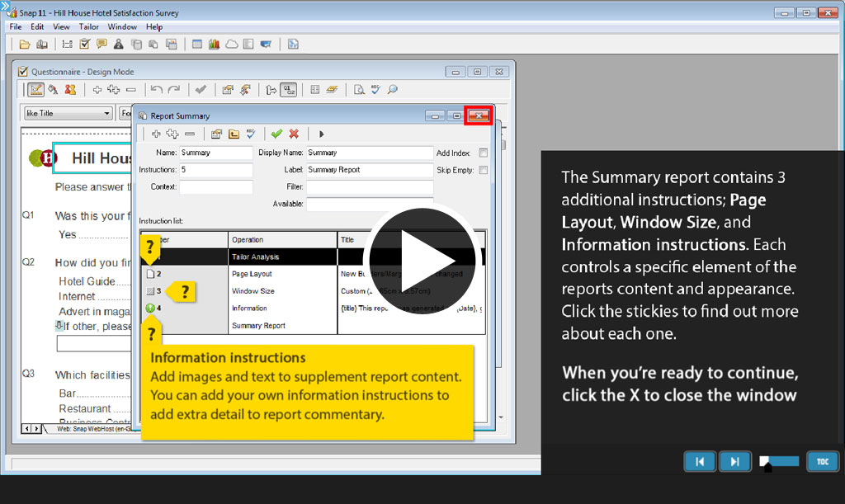Screen dimensions: 845x504
Task: Open survey with the folder icon
Action: [24, 45]
